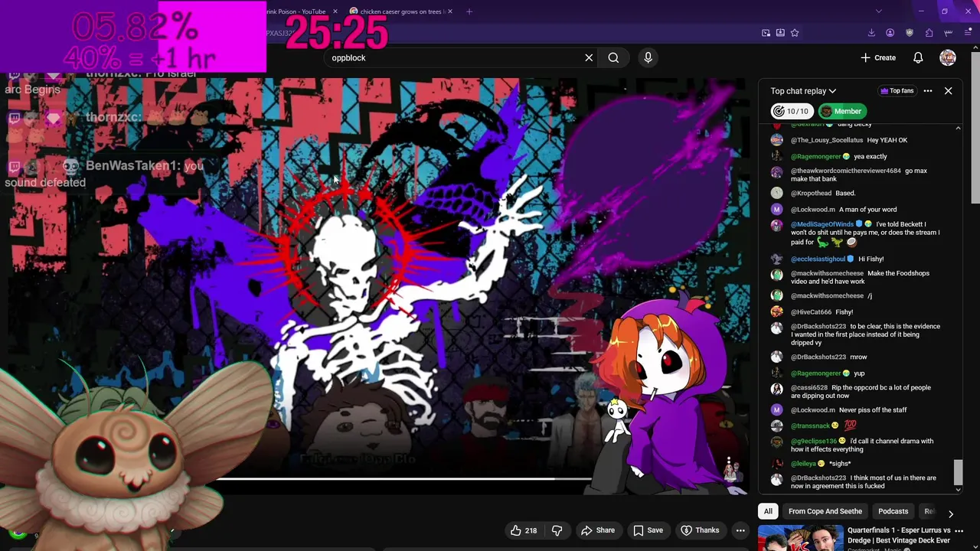980x551 pixels.
Task: Click chat scrollbar up arrow
Action: tap(958, 128)
